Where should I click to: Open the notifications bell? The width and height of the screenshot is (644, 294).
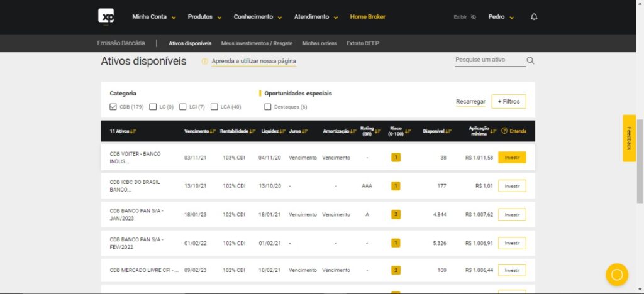pyautogui.click(x=534, y=17)
